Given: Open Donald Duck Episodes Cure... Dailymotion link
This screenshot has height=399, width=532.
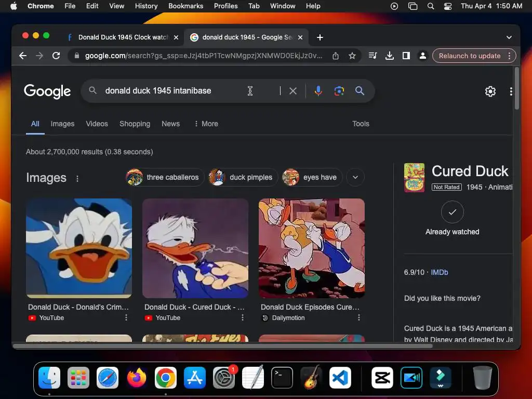Looking at the screenshot, I should [x=310, y=307].
